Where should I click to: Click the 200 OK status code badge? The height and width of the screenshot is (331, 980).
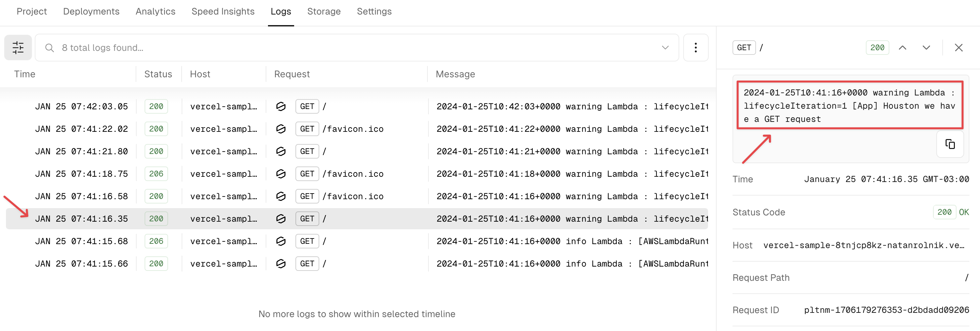tap(945, 212)
